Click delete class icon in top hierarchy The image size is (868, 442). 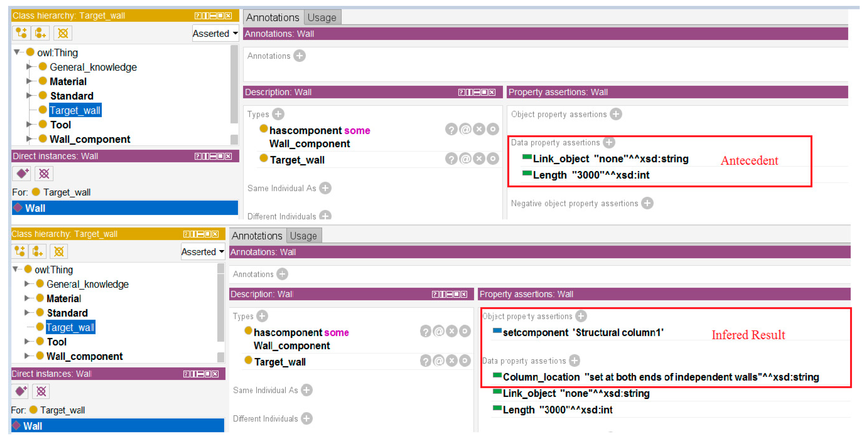63,33
